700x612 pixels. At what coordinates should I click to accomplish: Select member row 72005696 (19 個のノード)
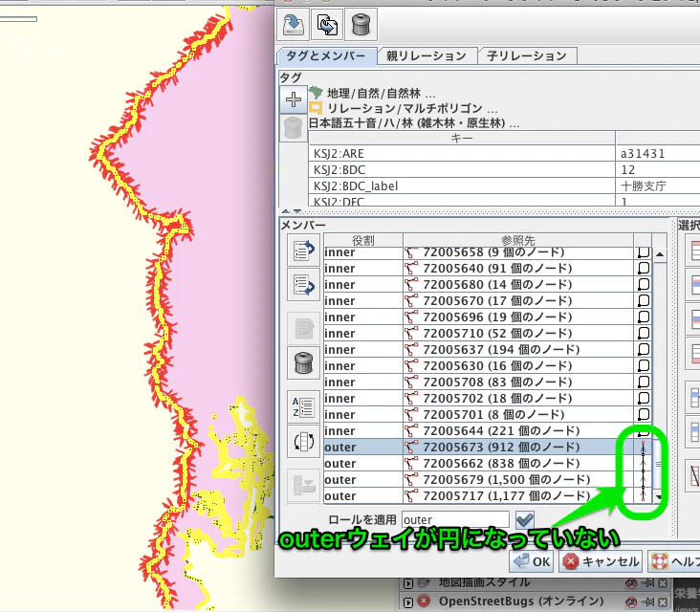coord(488,317)
